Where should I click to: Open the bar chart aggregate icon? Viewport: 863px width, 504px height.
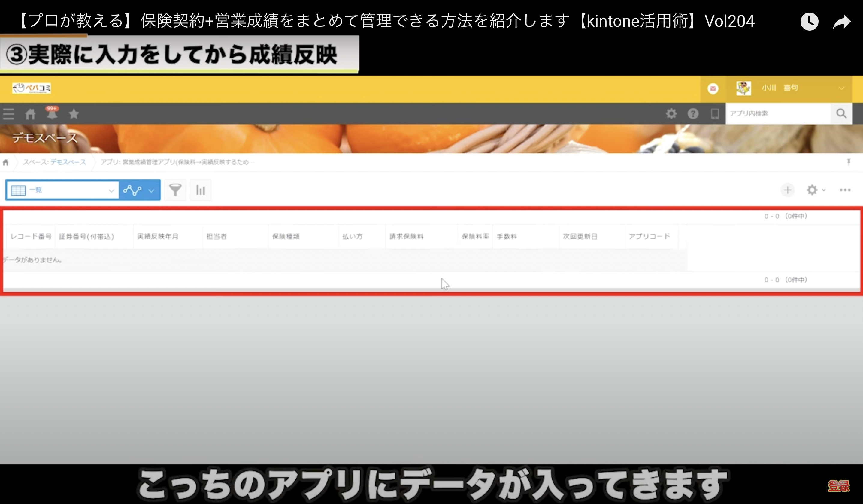point(201,190)
